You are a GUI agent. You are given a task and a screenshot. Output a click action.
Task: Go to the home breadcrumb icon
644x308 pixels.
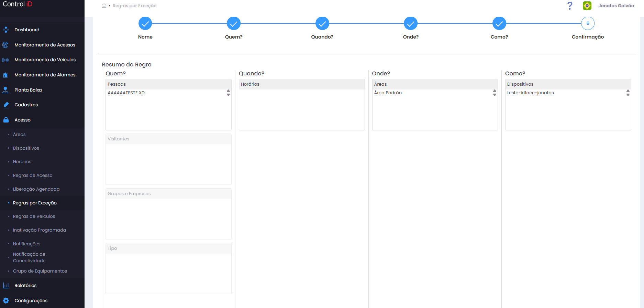[104, 6]
